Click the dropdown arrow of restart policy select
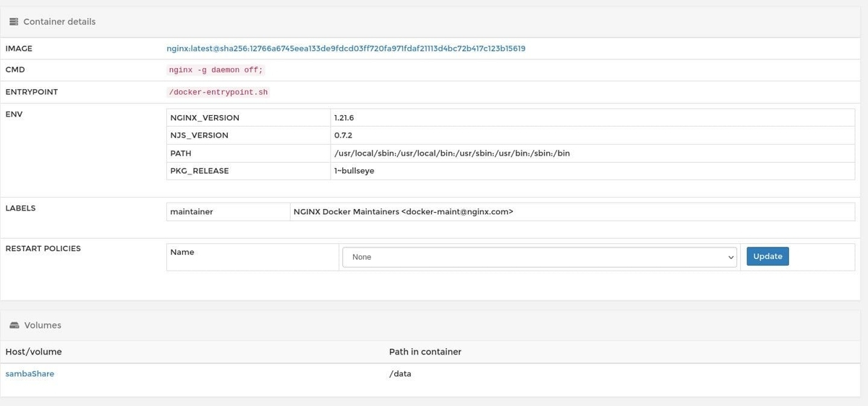This screenshot has height=406, width=868. [730, 257]
